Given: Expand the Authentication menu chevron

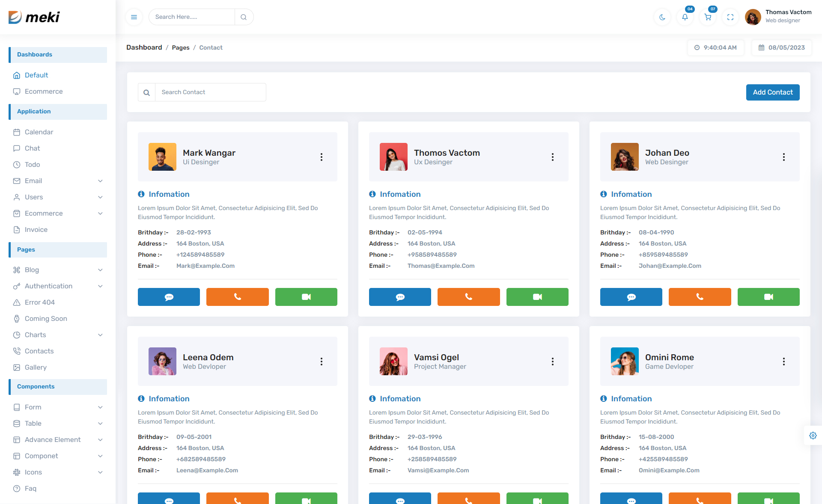Looking at the screenshot, I should pyautogui.click(x=100, y=286).
